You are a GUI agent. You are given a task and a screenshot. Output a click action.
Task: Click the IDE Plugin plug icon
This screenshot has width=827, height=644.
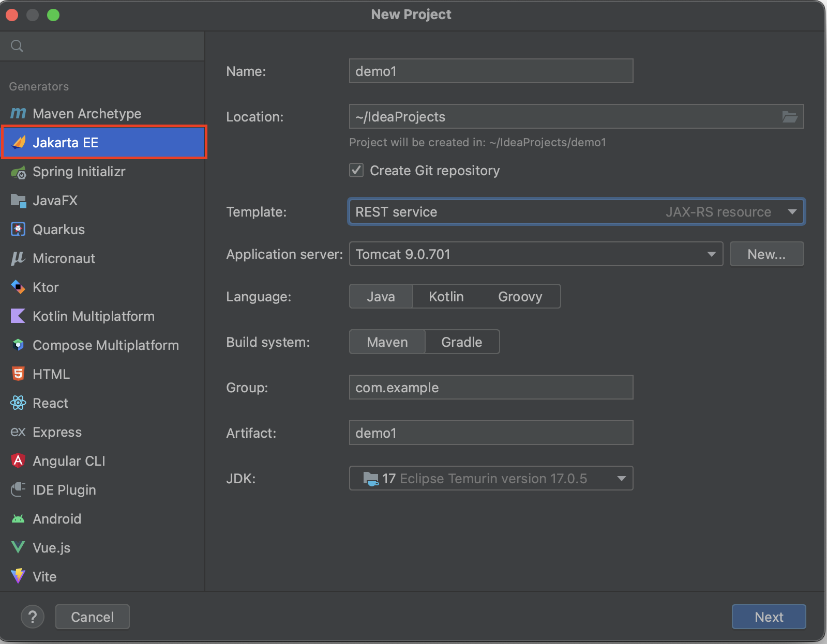tap(18, 489)
